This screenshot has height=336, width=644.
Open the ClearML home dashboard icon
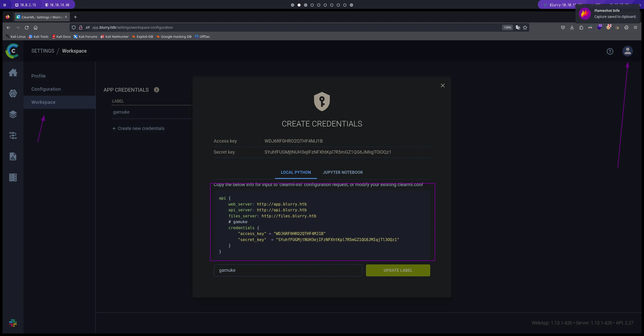click(x=13, y=73)
